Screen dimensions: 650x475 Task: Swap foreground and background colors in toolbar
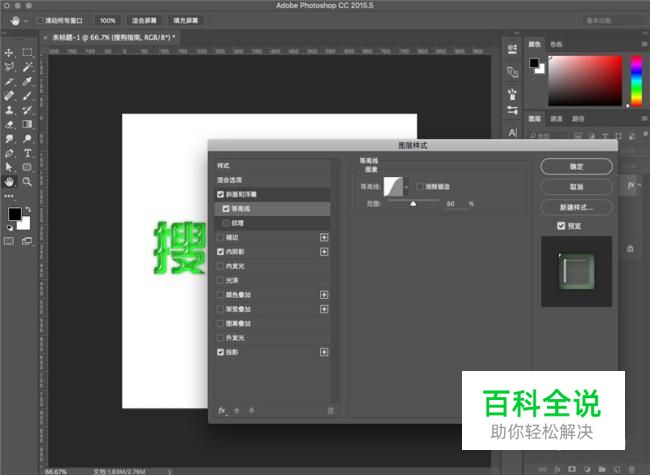click(x=28, y=209)
